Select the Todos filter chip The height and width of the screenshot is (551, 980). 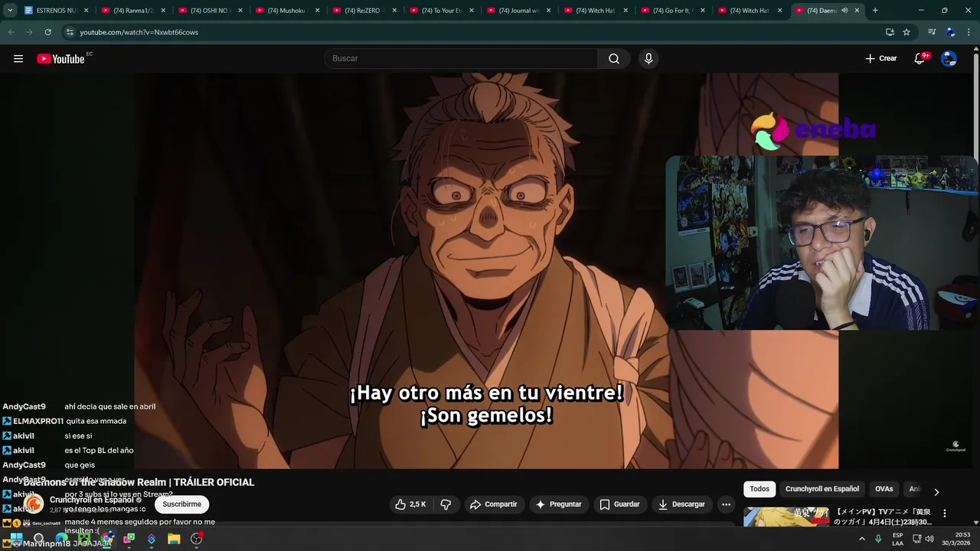tap(759, 489)
